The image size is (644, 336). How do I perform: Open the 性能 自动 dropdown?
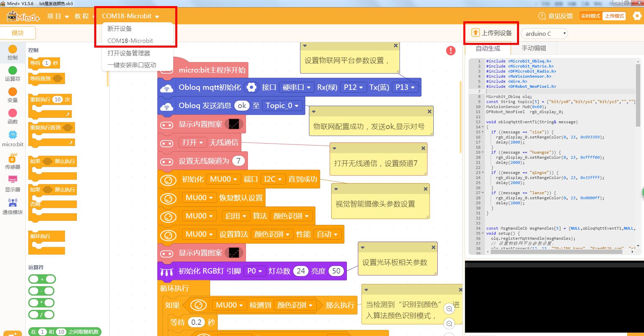pyautogui.click(x=327, y=234)
